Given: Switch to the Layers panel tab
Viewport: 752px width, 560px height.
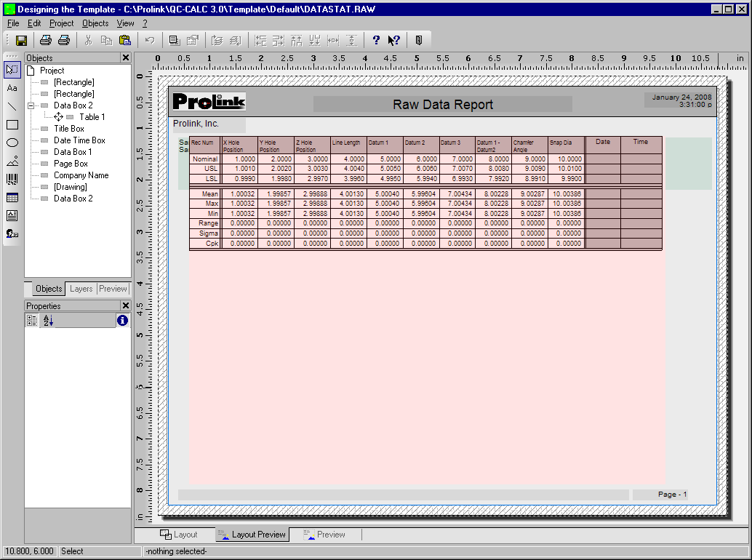Looking at the screenshot, I should click(x=81, y=289).
